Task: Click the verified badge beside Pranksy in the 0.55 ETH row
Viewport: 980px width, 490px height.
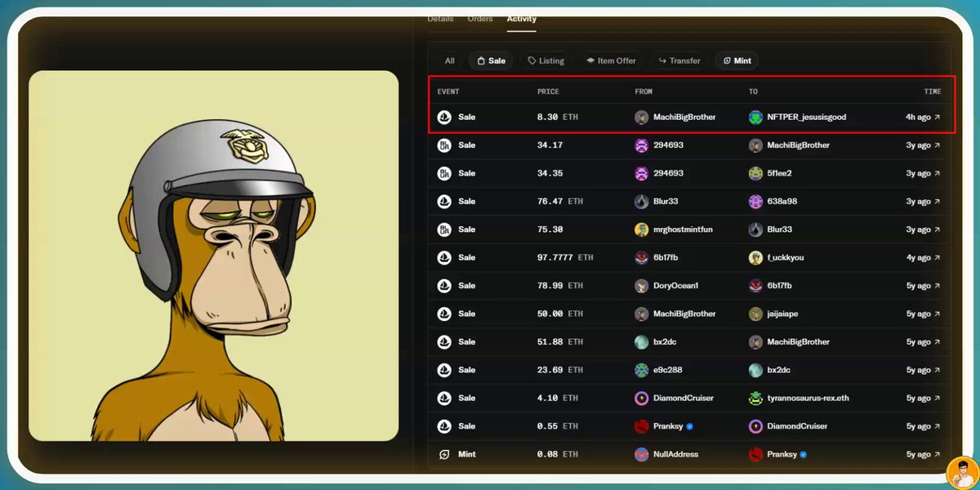Action: coord(690,426)
